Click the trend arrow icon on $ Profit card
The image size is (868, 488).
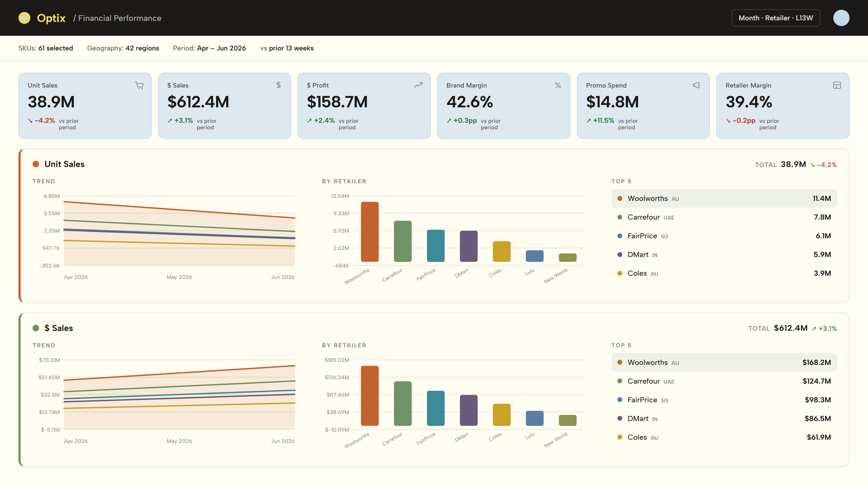coord(418,85)
